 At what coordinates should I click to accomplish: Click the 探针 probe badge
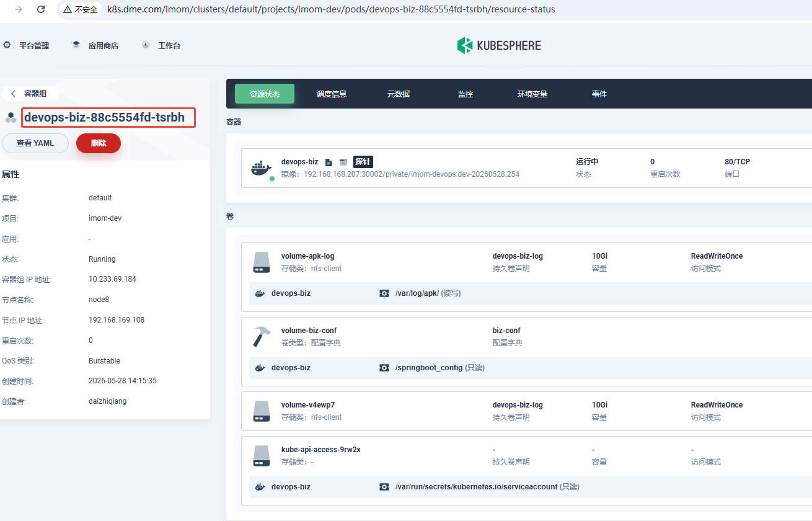(x=363, y=162)
